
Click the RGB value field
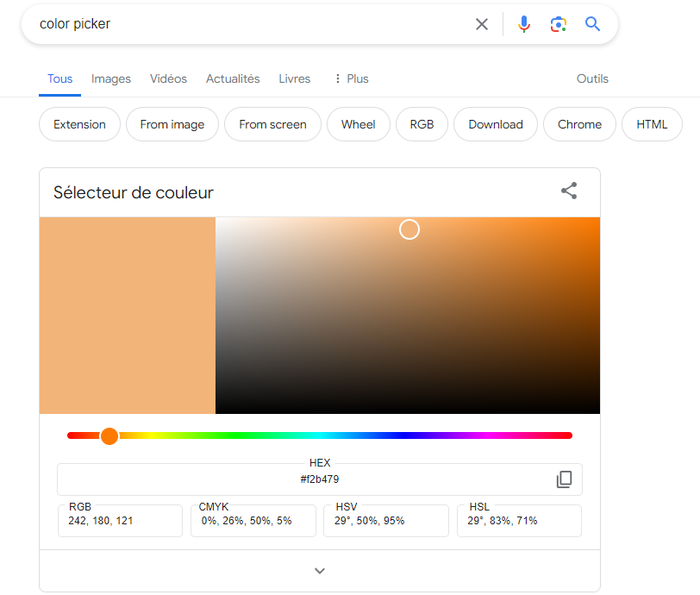click(120, 521)
